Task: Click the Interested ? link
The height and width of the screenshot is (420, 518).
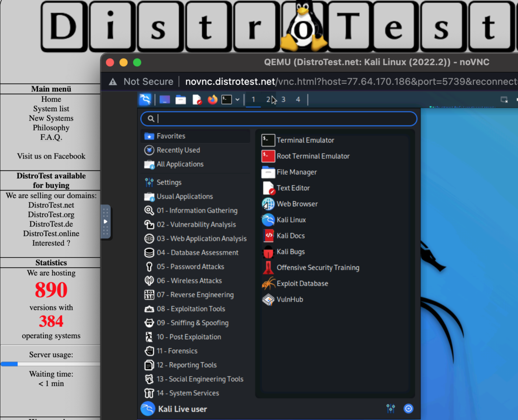Action: point(51,243)
